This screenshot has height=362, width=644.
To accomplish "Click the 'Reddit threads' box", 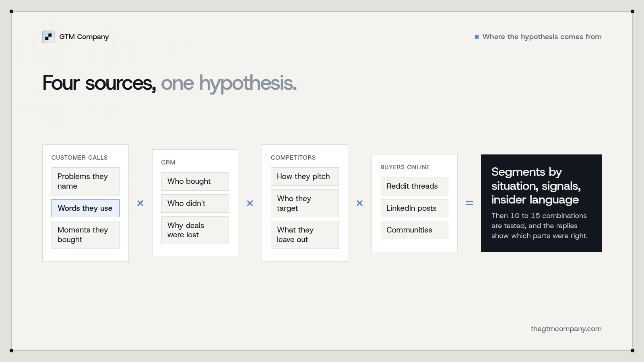I will point(415,186).
